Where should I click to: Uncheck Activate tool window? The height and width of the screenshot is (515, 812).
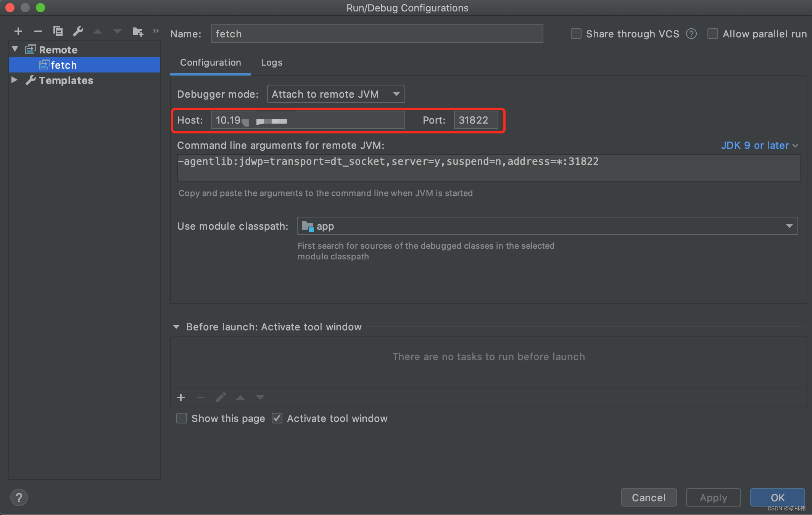click(277, 418)
